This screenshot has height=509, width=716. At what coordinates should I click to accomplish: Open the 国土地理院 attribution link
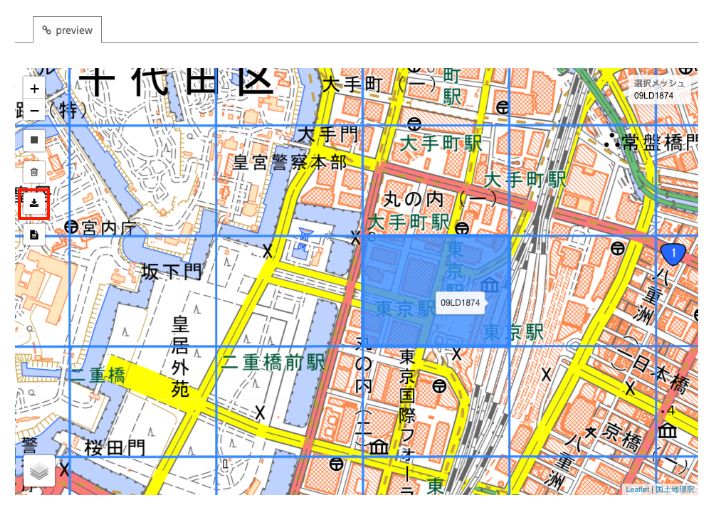[675, 489]
